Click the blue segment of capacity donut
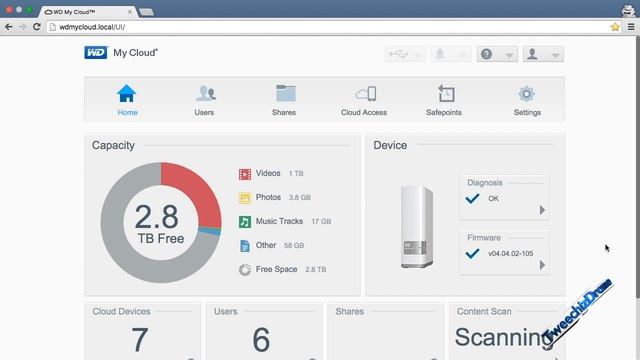The height and width of the screenshot is (360, 640). 209,231
